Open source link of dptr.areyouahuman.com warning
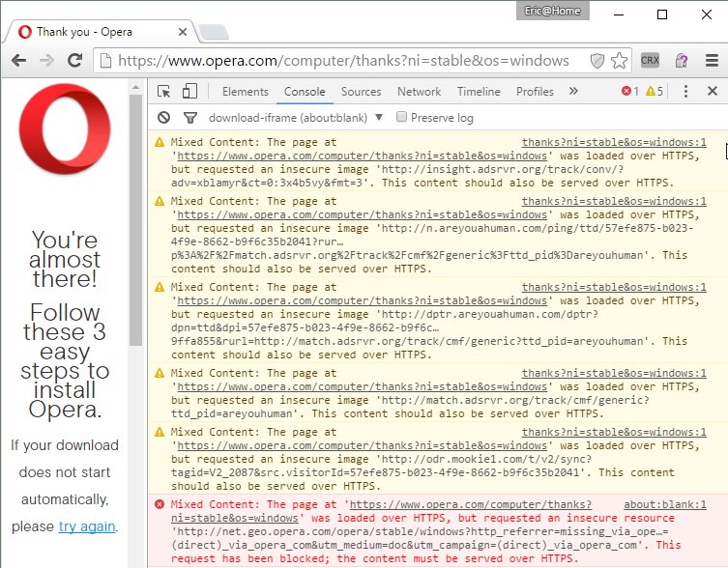 (x=614, y=287)
